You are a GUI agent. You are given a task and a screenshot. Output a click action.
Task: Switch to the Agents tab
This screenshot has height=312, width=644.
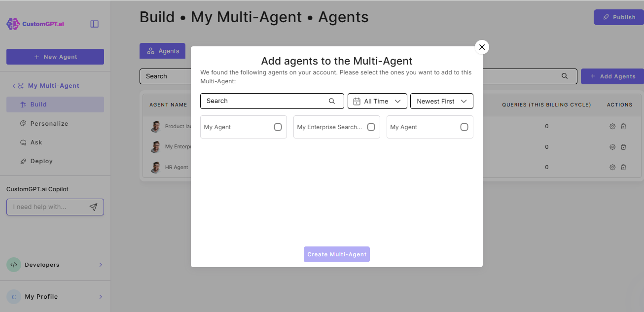[162, 50]
